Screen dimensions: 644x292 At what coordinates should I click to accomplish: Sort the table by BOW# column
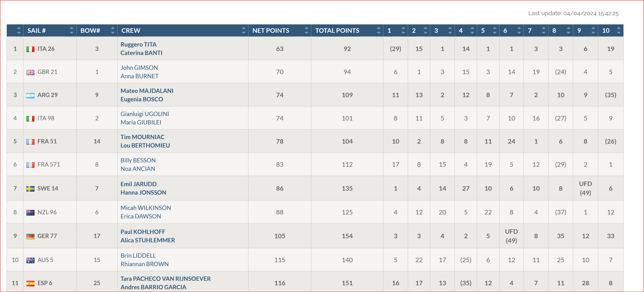[x=97, y=31]
